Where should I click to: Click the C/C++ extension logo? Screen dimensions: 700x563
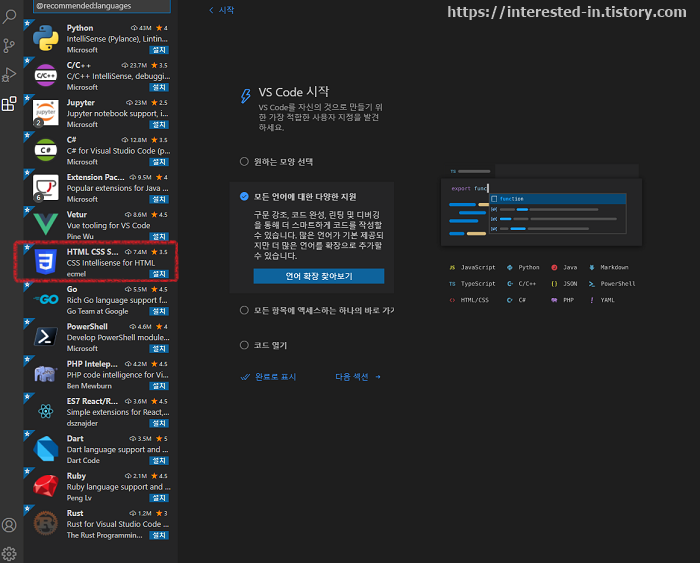(x=46, y=75)
